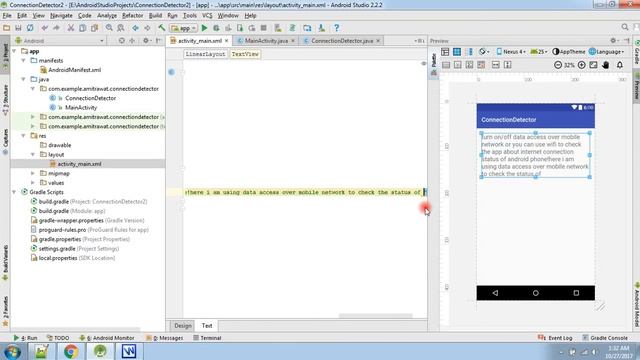The image size is (640, 360).
Task: Click the SDK Manager download icon
Action: pyautogui.click(x=322, y=28)
